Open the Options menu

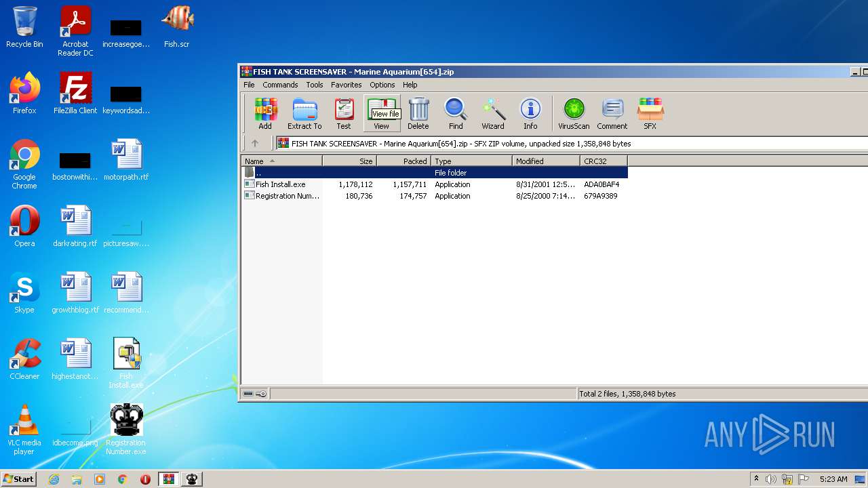[382, 85]
